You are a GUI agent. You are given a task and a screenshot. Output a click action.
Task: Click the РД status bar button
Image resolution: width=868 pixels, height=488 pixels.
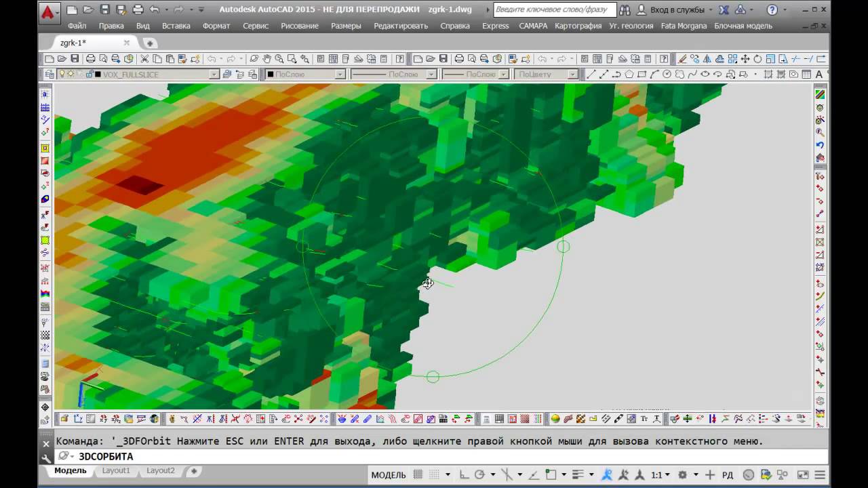728,475
